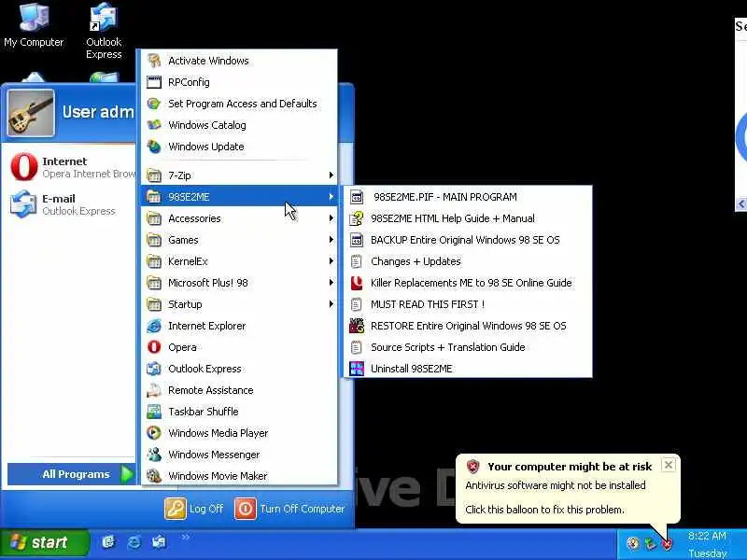Close the security warning balloon

[669, 465]
